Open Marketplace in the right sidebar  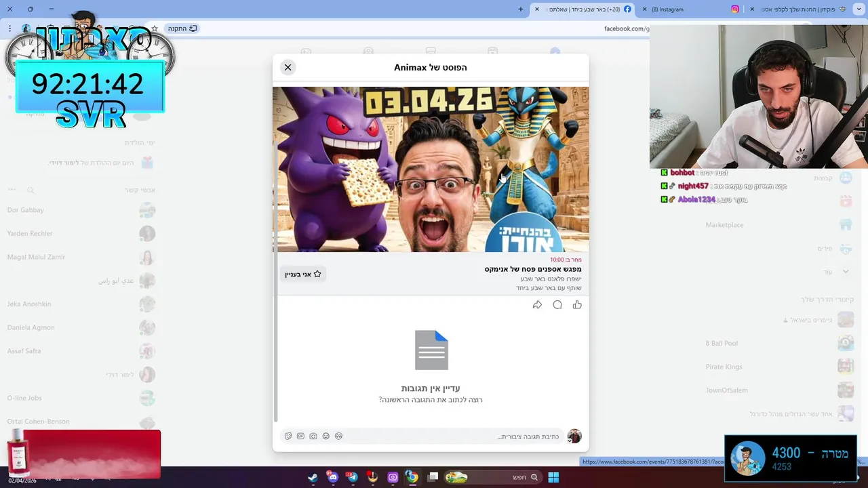pyautogui.click(x=724, y=225)
